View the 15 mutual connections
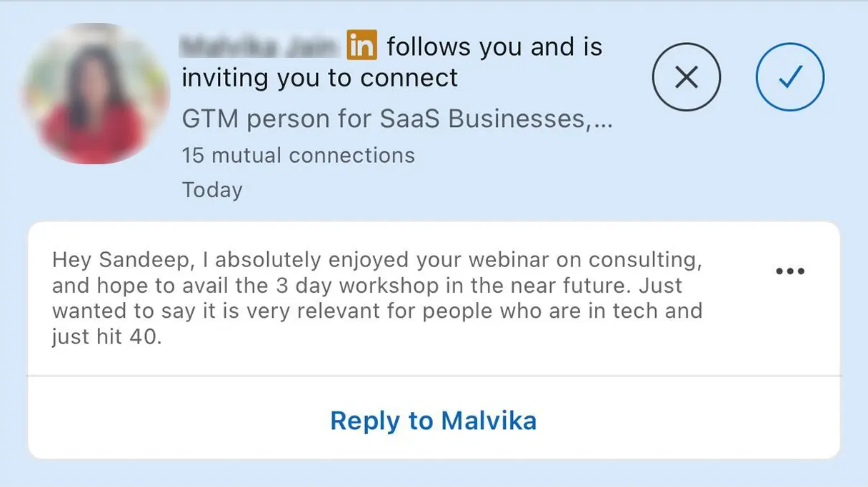The height and width of the screenshot is (487, 868). (298, 155)
